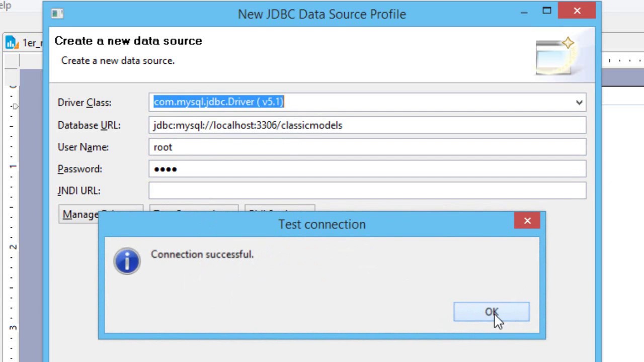This screenshot has width=644, height=362.
Task: Focus the Database URL field
Action: point(367,125)
